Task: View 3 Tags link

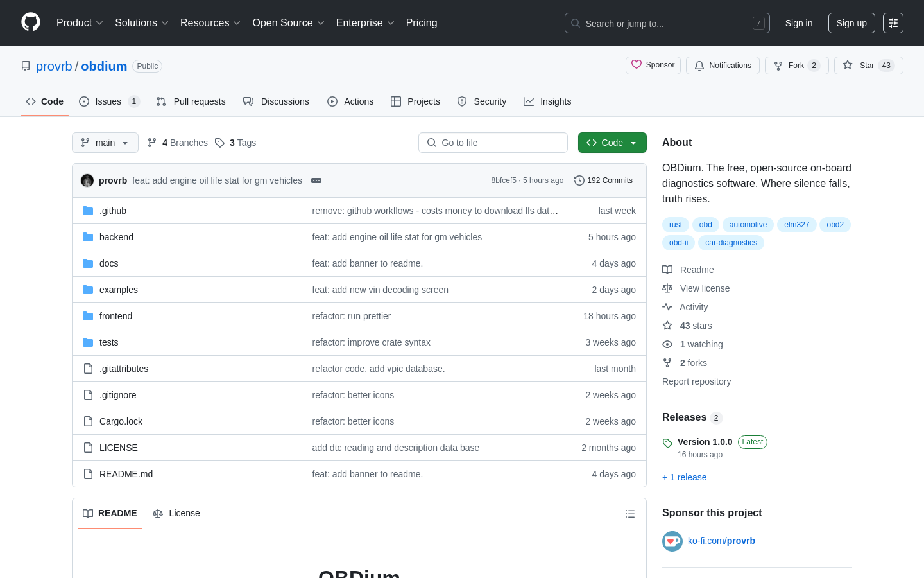Action: 235,143
